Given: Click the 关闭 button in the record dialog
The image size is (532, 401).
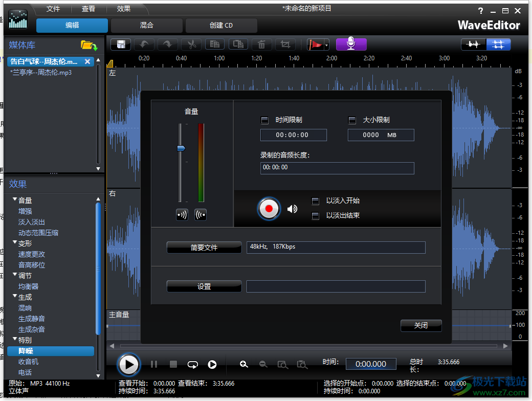Looking at the screenshot, I should point(421,325).
